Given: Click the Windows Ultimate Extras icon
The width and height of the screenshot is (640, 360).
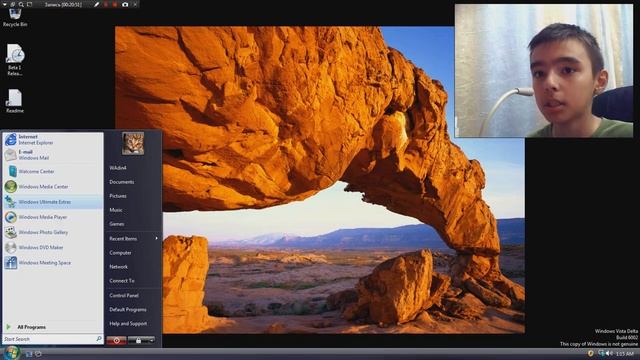Looking at the screenshot, I should [x=11, y=202].
